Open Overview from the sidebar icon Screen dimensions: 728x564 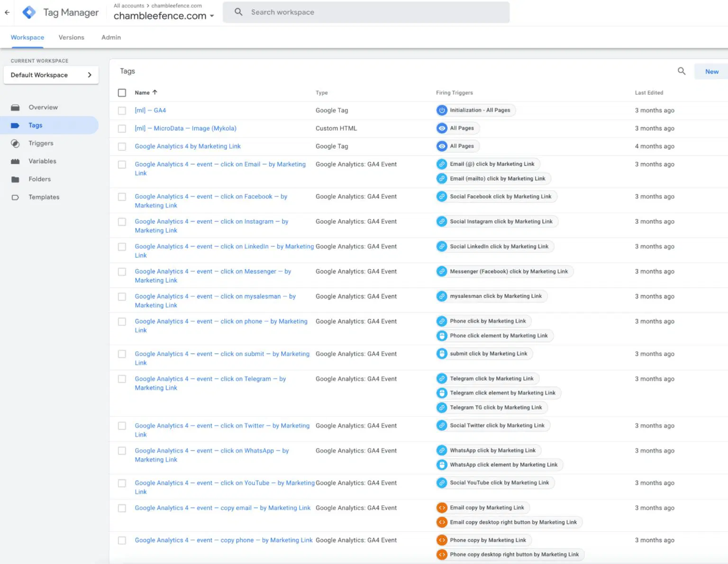(15, 108)
